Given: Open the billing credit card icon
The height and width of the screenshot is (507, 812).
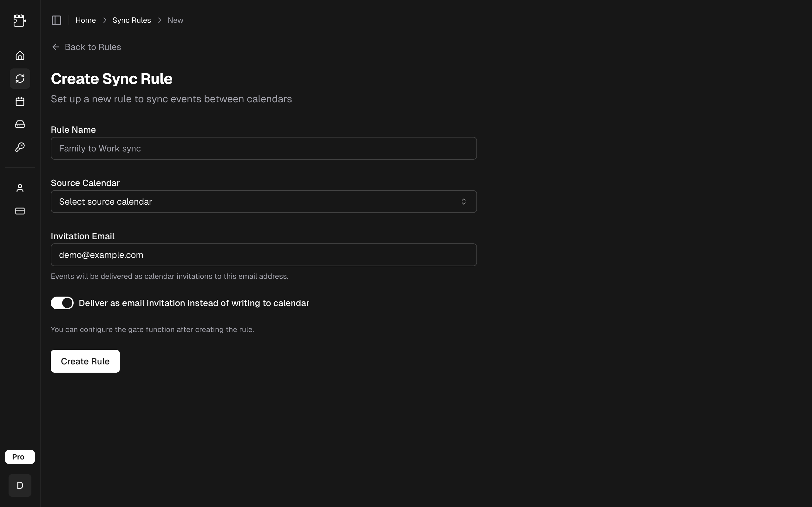Looking at the screenshot, I should coord(19,211).
